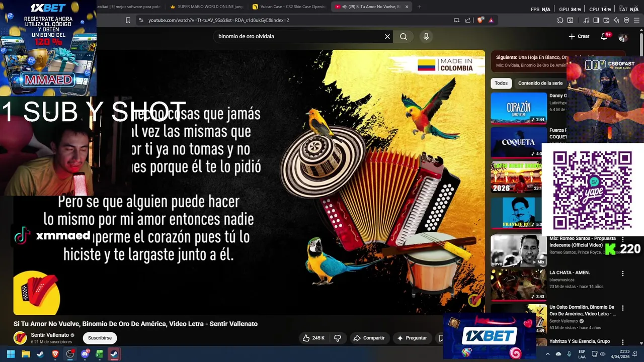Expand the system tray hidden icons chevron
Viewport: 644px width, 362px height.
(x=547, y=354)
